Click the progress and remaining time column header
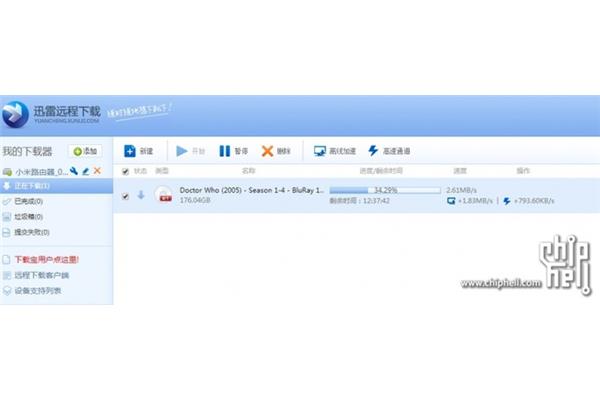The image size is (600, 400). 381,171
